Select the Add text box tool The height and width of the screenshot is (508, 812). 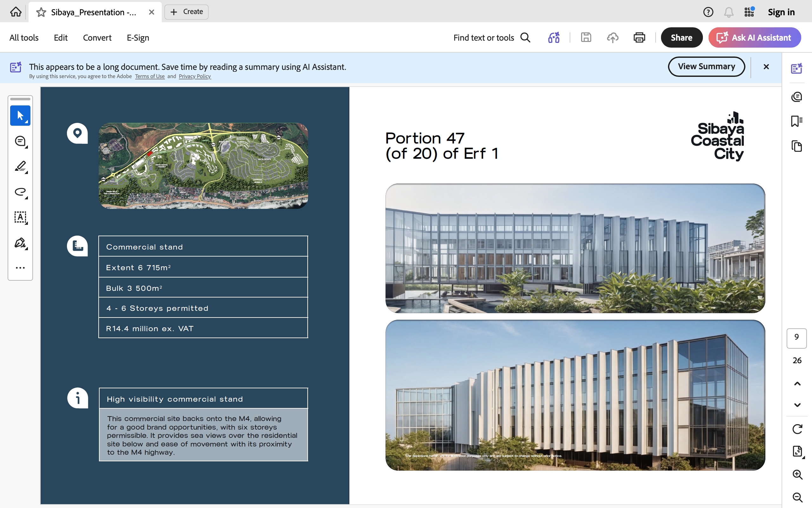tap(20, 217)
